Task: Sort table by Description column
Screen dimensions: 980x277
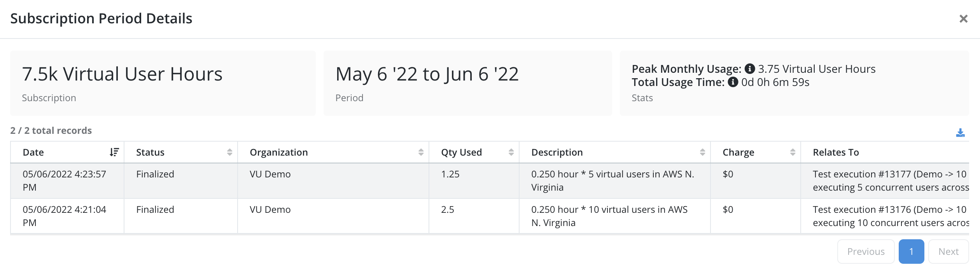Action: coord(702,152)
